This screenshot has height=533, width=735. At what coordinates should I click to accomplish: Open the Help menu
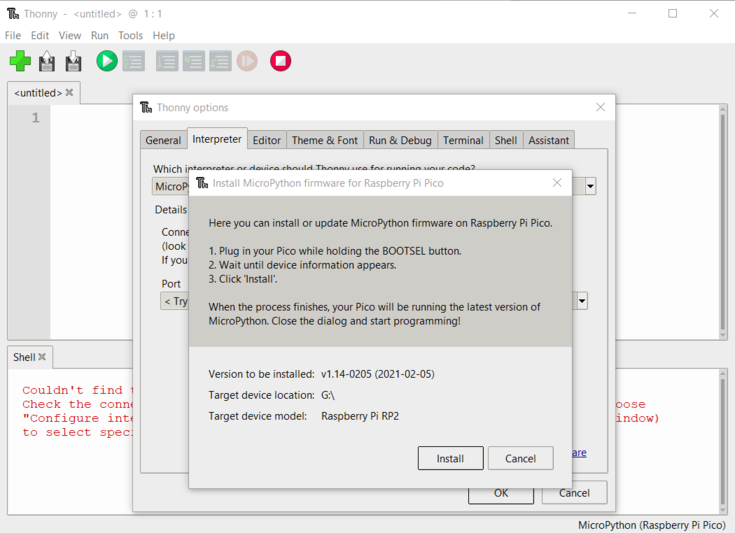click(164, 36)
